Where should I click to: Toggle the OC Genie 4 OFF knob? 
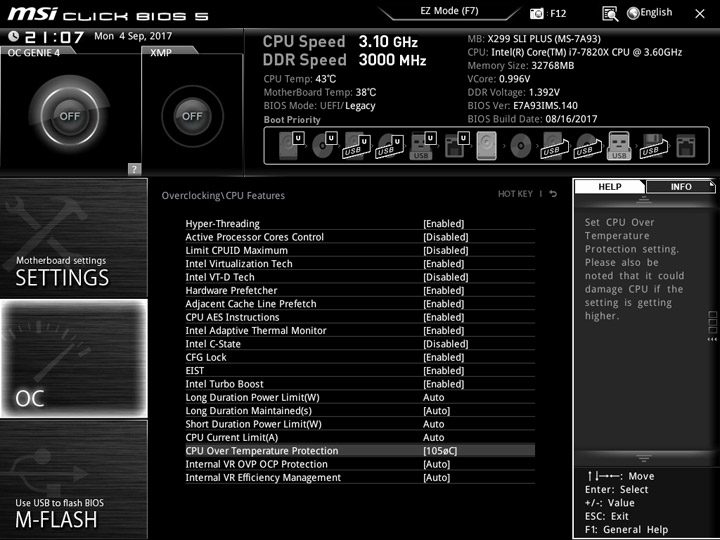pos(69,116)
